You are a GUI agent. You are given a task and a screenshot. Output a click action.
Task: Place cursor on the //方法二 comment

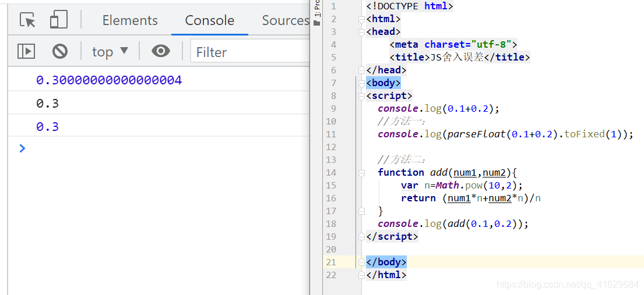[x=402, y=159]
